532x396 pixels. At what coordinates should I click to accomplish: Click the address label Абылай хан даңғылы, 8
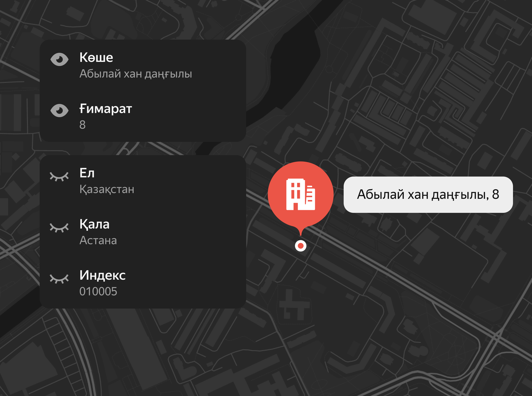[428, 195]
